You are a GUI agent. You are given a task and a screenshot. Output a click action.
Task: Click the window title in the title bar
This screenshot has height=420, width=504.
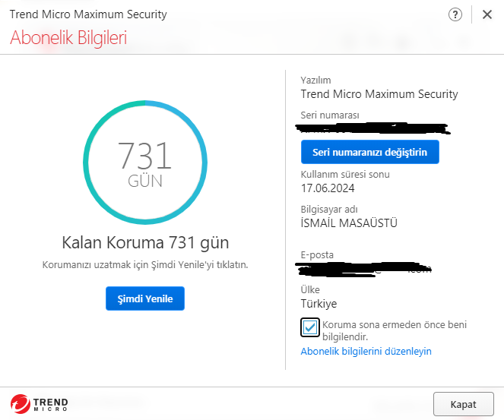pyautogui.click(x=88, y=14)
